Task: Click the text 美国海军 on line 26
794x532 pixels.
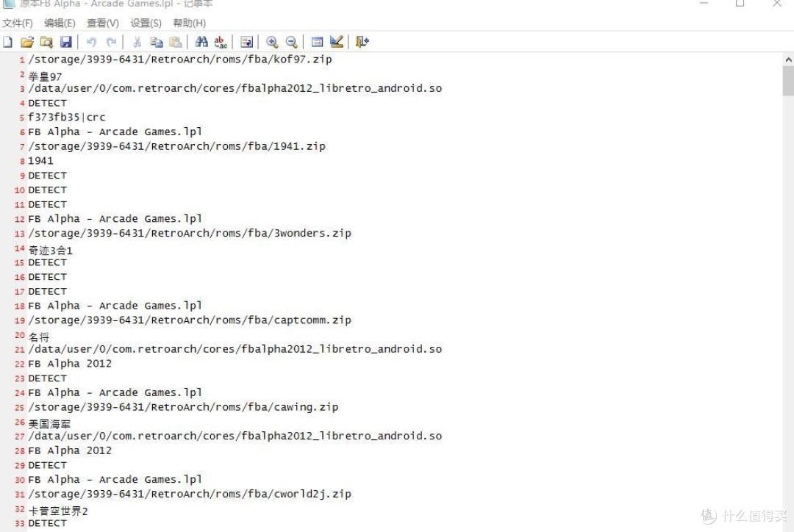Action: (x=50, y=424)
